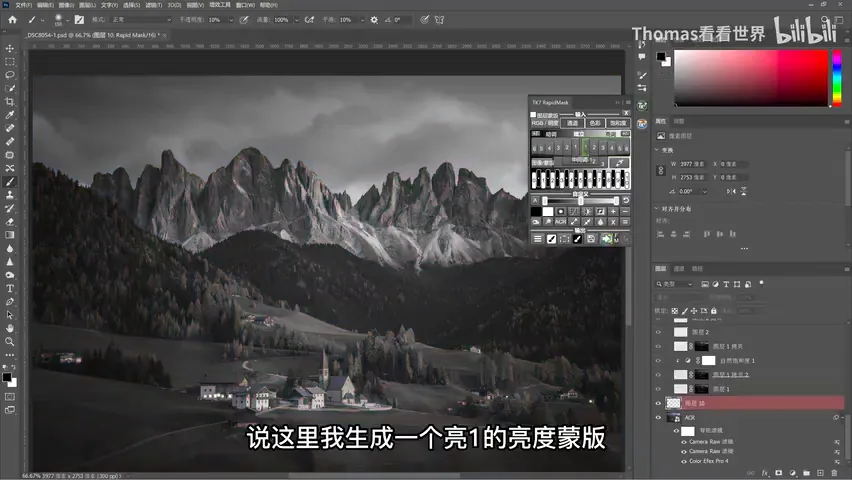Open the layer filter type dropdown
The image size is (852, 480).
674,284
